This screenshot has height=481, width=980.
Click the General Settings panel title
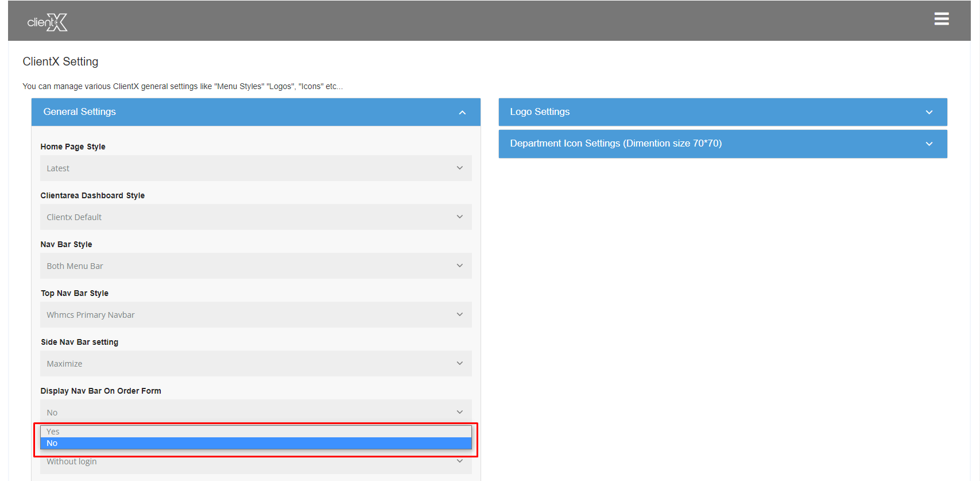[x=80, y=112]
